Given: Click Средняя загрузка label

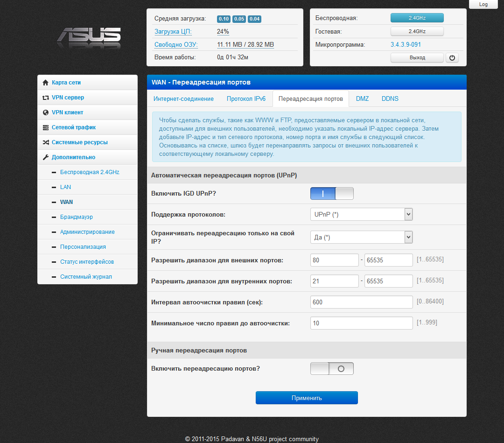Looking at the screenshot, I should [x=180, y=19].
